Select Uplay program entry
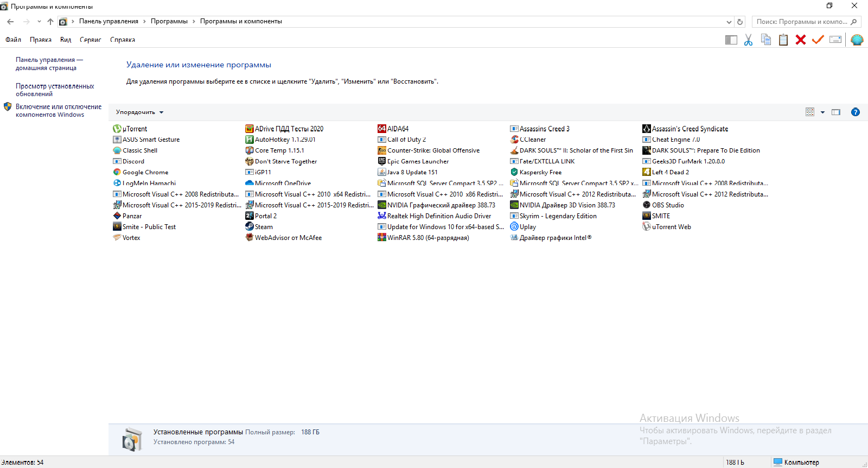The image size is (868, 468). 524,227
